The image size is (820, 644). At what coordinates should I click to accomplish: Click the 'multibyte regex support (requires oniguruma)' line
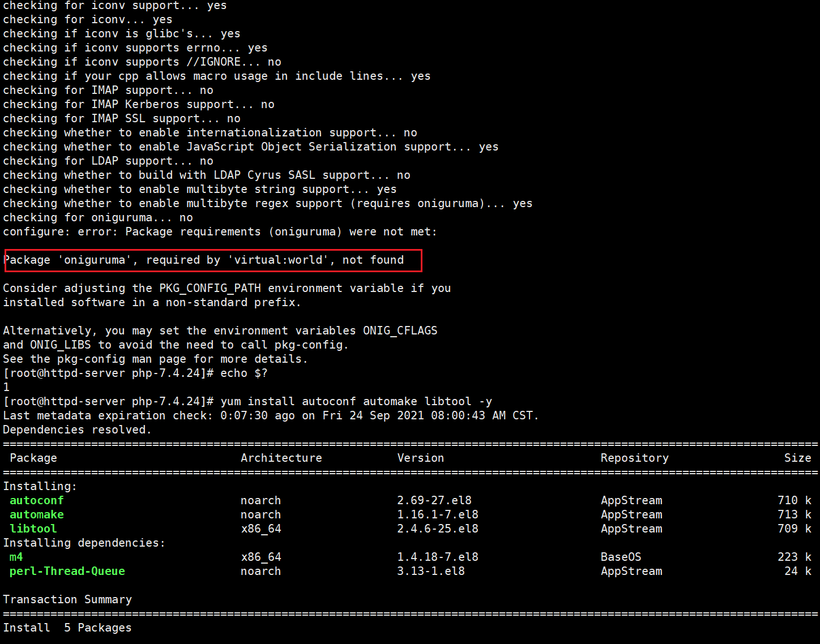pyautogui.click(x=268, y=204)
